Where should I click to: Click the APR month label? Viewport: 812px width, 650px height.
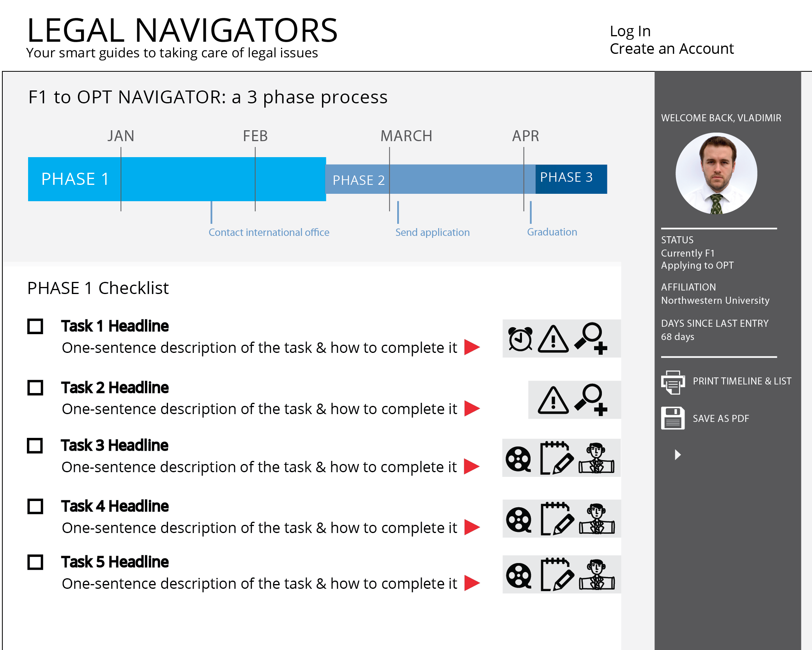click(525, 136)
